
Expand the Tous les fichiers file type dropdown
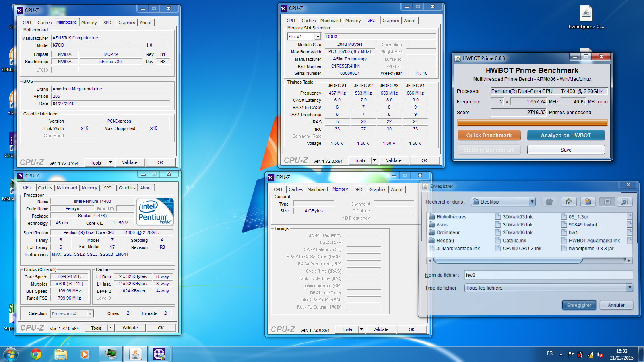coord(630,288)
